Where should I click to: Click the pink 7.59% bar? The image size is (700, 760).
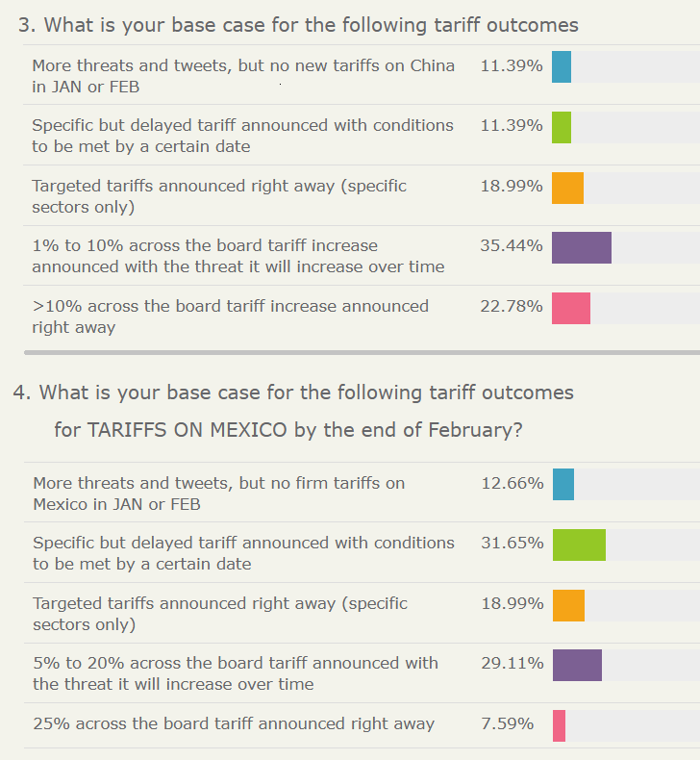click(x=559, y=725)
